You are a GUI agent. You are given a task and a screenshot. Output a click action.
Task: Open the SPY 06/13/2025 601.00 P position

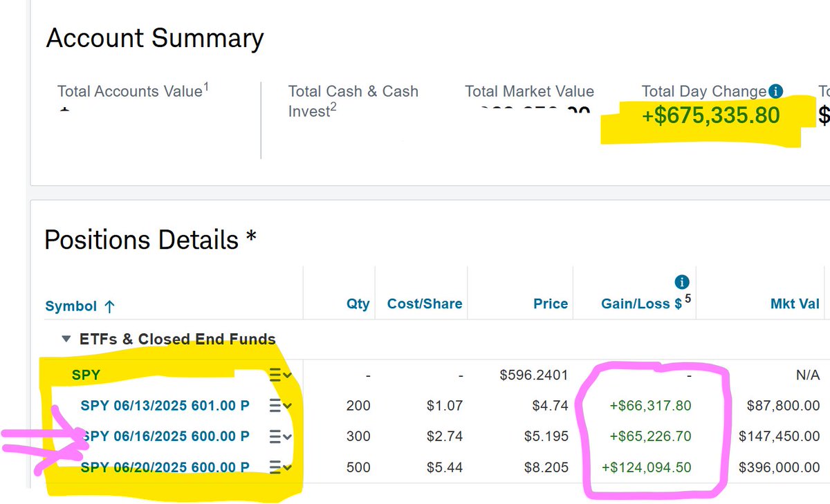165,406
